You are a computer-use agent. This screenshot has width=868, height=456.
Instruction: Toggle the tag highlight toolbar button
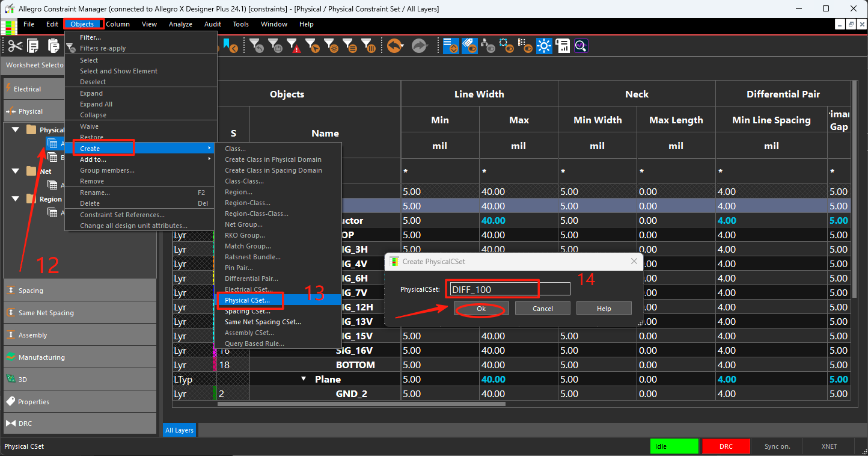(470, 46)
